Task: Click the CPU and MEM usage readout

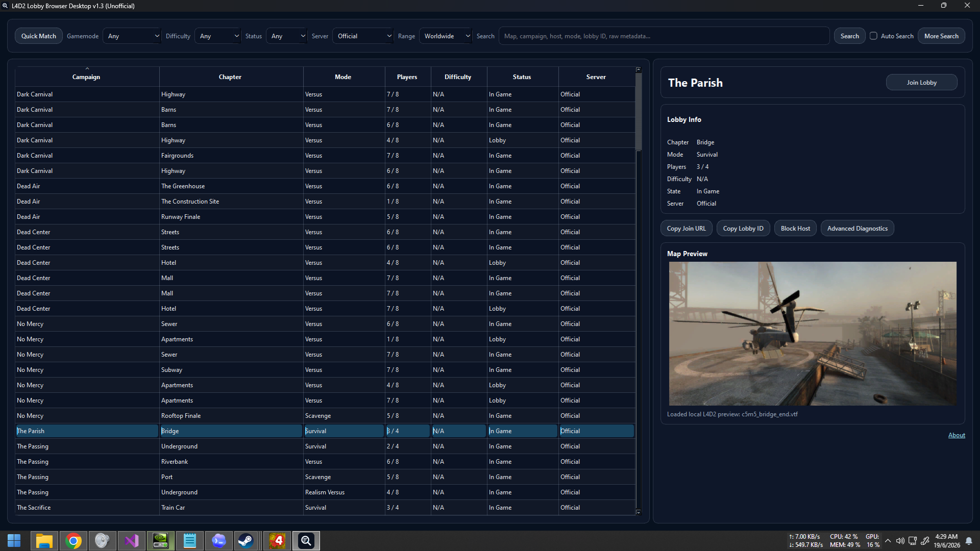Action: pyautogui.click(x=845, y=541)
